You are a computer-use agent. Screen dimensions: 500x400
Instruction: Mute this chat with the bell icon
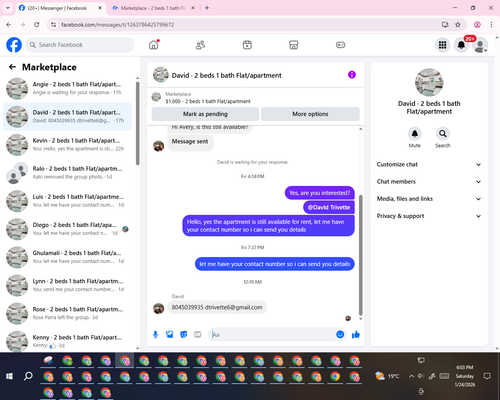tap(415, 134)
